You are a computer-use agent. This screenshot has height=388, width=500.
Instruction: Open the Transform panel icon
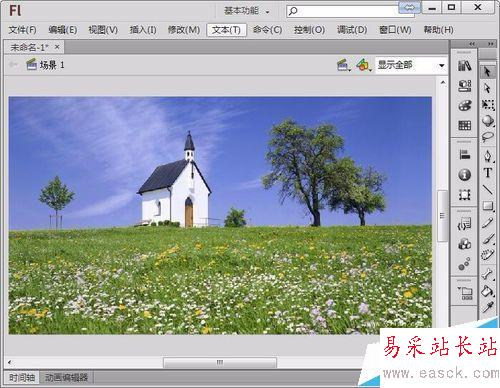[x=465, y=195]
